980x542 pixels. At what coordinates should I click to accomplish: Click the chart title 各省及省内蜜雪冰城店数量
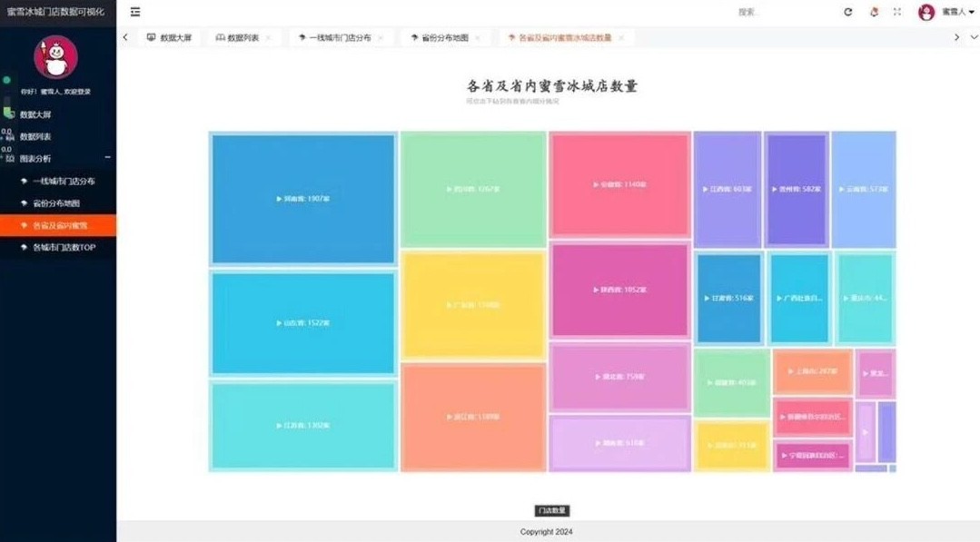point(552,86)
